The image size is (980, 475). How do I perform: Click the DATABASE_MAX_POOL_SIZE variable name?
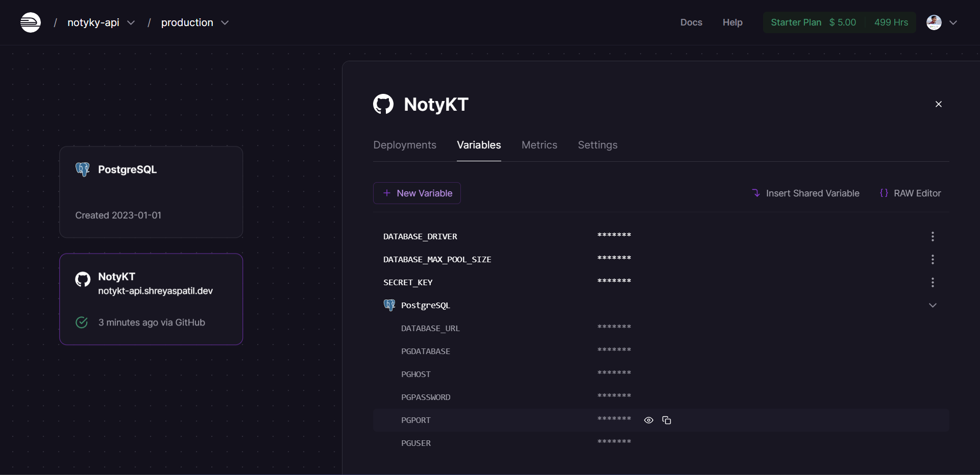point(437,260)
